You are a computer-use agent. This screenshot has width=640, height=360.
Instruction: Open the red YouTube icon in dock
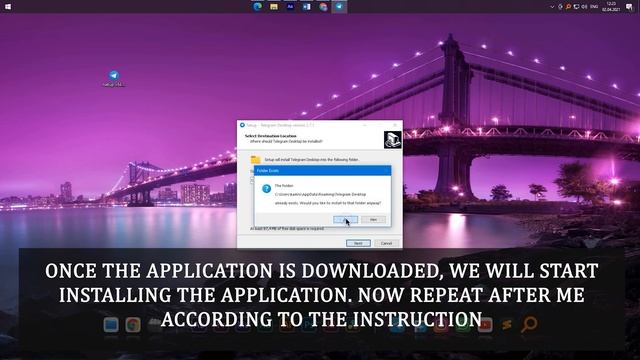point(485,325)
